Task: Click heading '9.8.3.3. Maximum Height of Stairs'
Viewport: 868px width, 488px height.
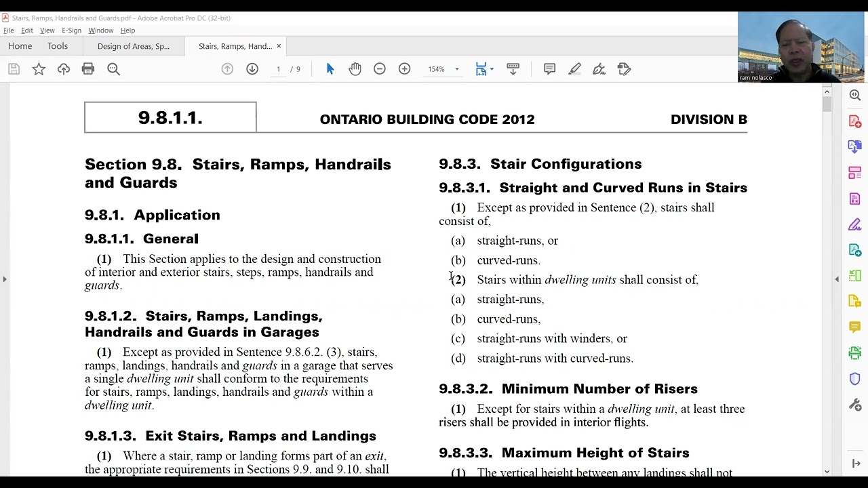Action: (x=564, y=453)
